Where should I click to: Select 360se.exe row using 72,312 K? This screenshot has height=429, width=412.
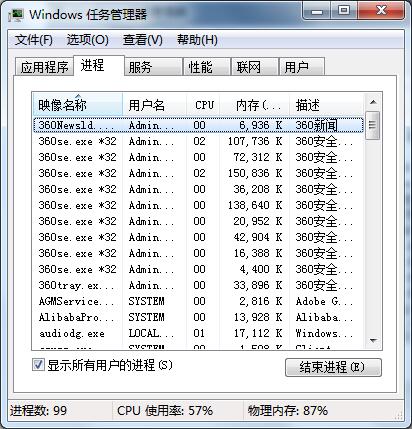(x=198, y=157)
